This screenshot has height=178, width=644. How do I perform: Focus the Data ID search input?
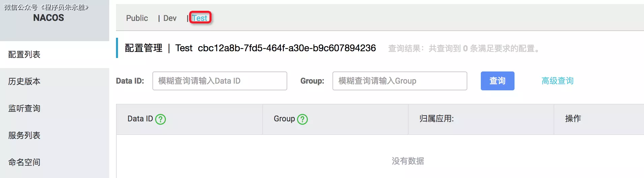coord(219,81)
